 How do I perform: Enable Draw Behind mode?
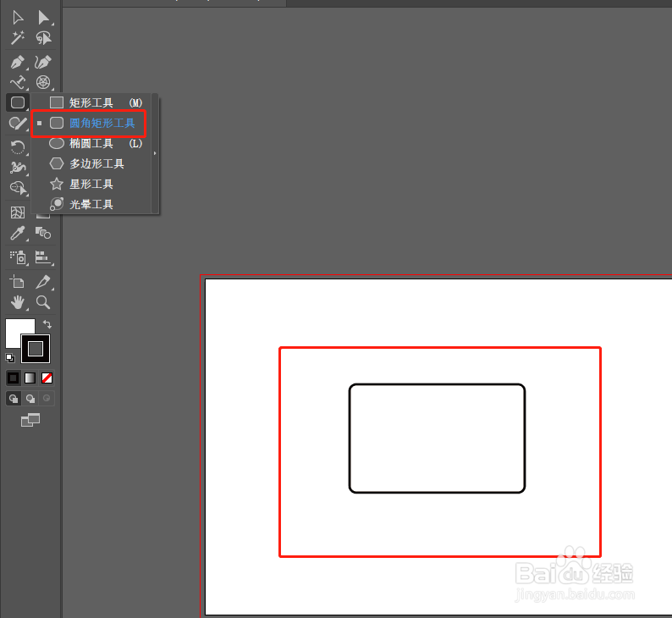(x=30, y=399)
